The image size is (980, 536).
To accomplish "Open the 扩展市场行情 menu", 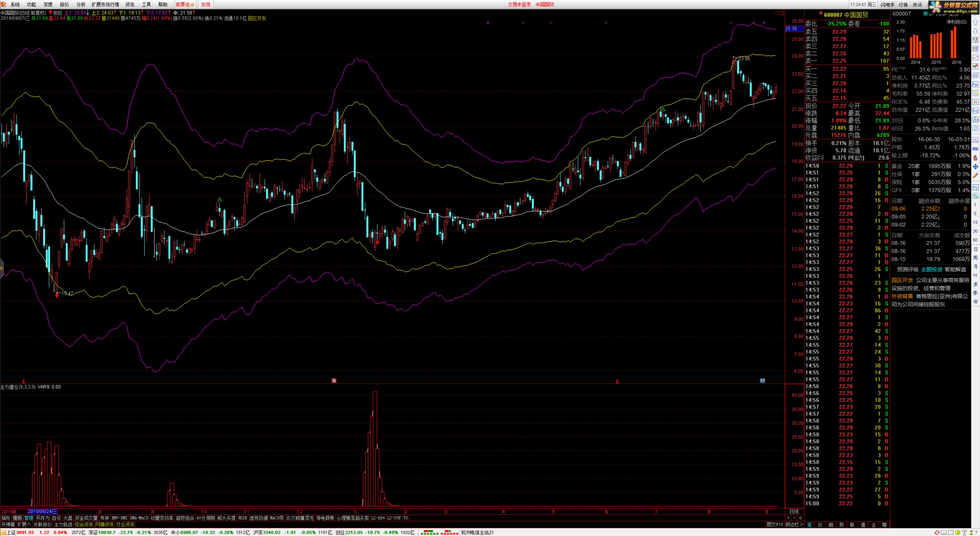I will (105, 5).
